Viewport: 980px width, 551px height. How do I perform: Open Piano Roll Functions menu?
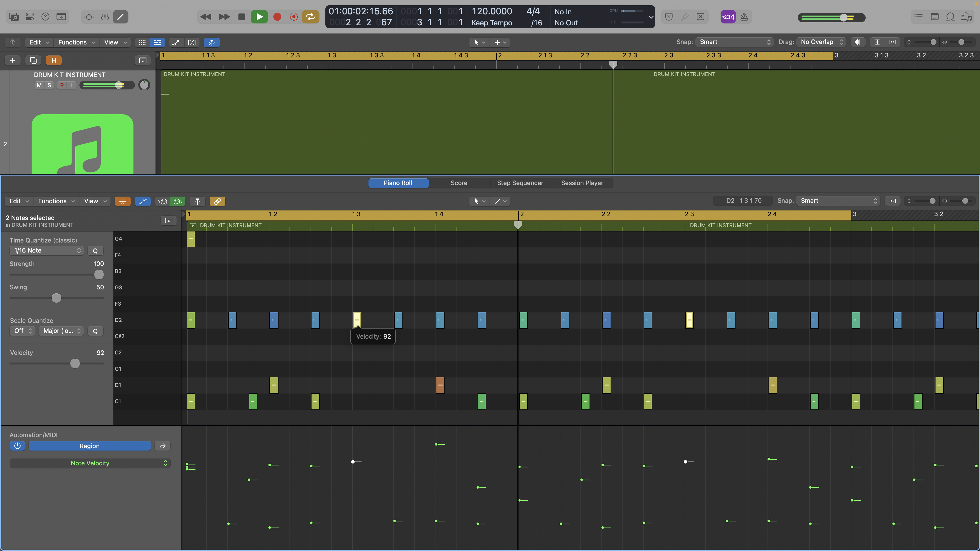[x=56, y=201]
